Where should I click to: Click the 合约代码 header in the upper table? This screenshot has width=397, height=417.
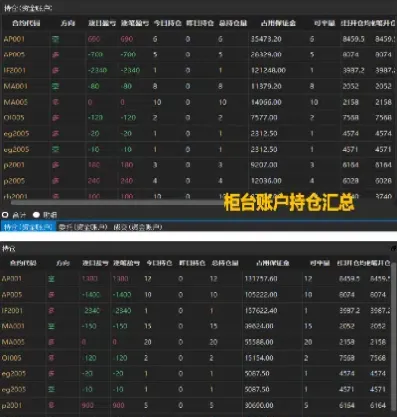coord(26,23)
